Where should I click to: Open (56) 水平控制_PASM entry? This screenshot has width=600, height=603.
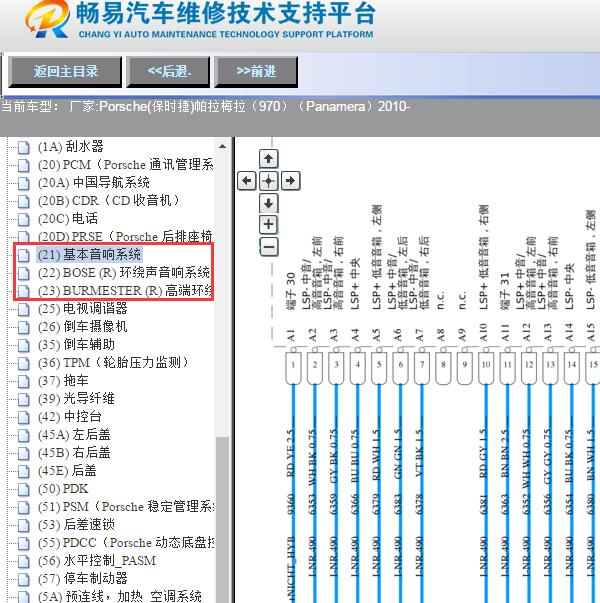[x=97, y=561]
